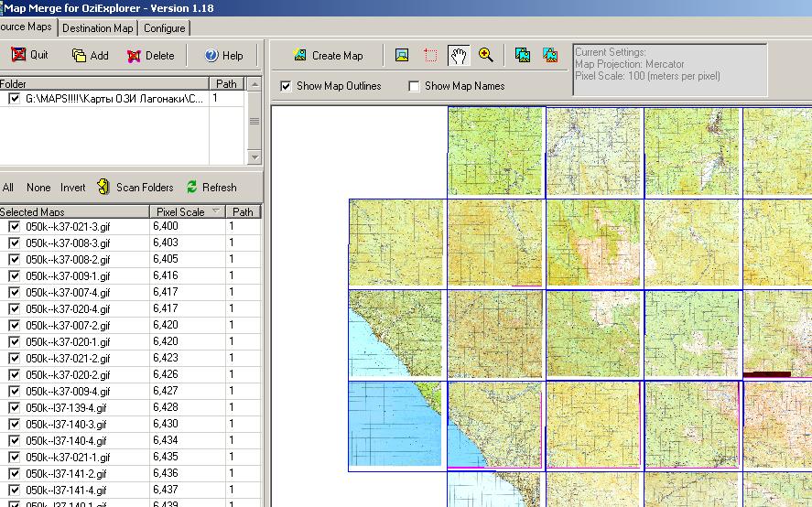
Task: Uncheck the 050k--k37-008-3.gif map
Action: [14, 243]
